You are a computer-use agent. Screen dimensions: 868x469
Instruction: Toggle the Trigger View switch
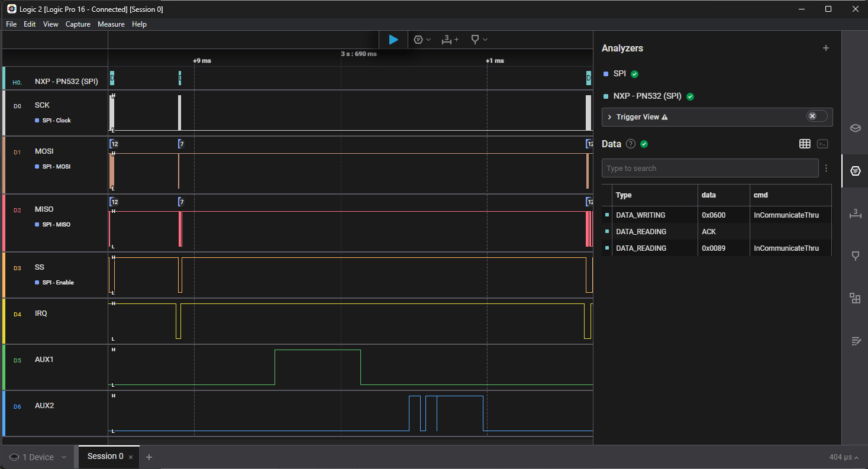click(817, 117)
